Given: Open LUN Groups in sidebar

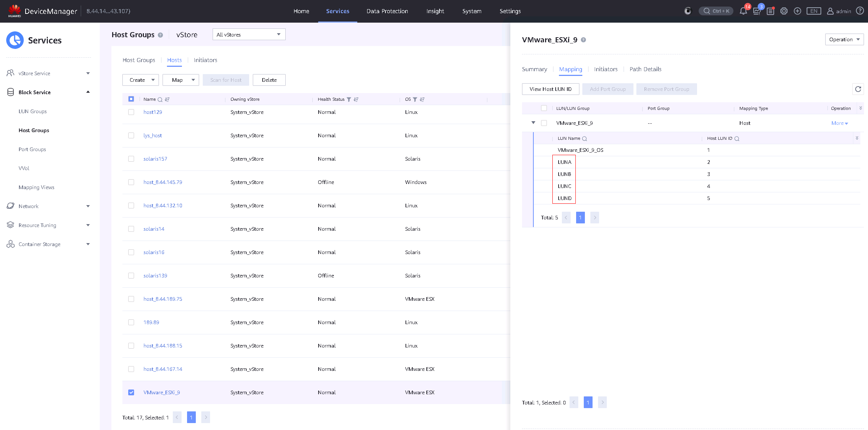Looking at the screenshot, I should pyautogui.click(x=33, y=111).
